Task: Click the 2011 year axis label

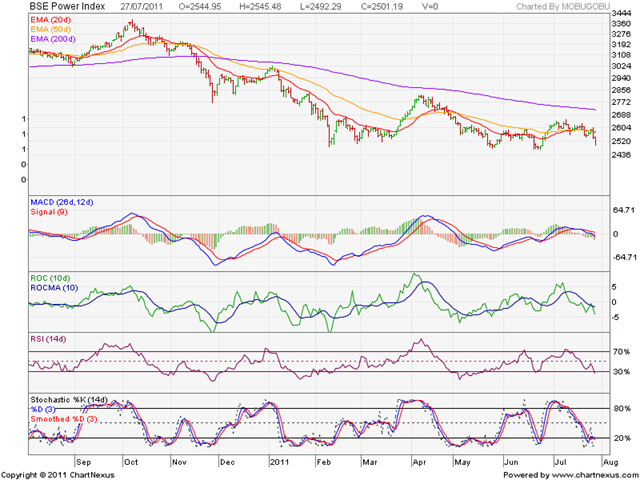Action: click(280, 462)
